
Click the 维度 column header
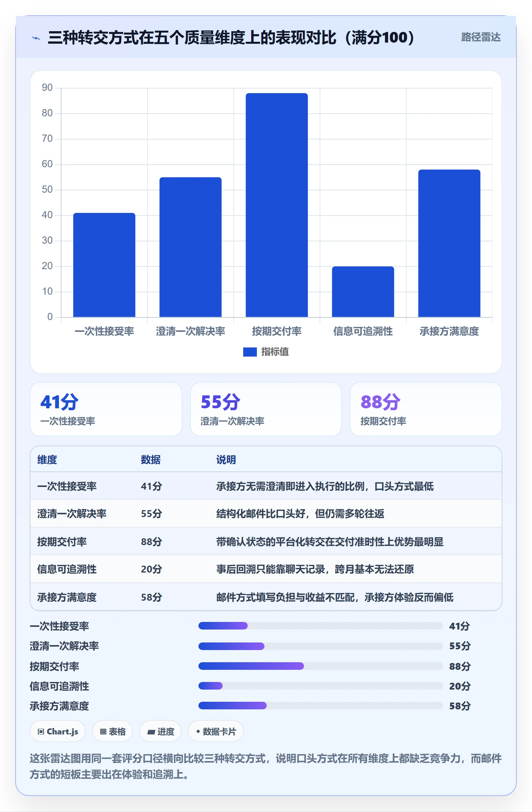(47, 460)
